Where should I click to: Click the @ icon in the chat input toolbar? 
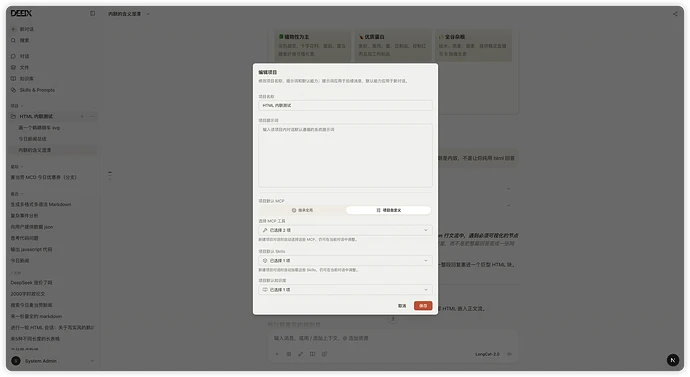324,354
